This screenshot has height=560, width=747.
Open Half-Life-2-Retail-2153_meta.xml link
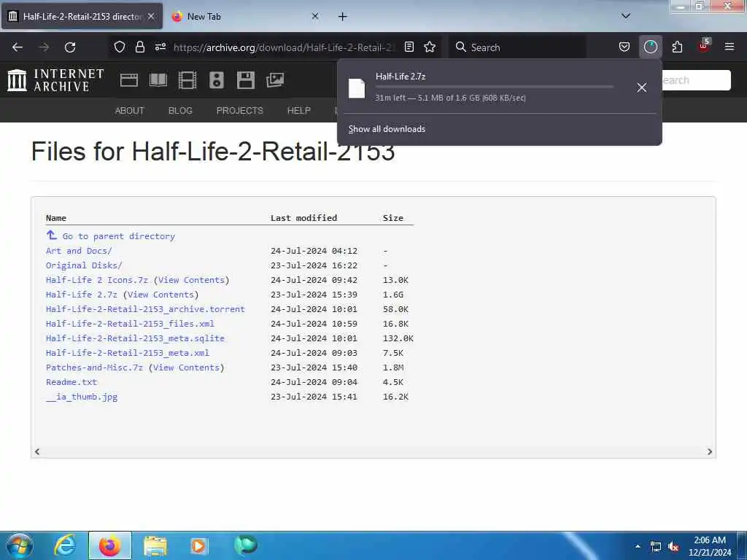(x=128, y=353)
